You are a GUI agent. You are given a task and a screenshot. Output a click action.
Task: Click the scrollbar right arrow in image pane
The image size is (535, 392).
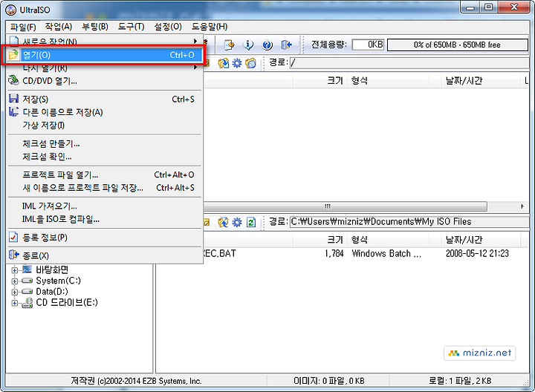(x=522, y=206)
